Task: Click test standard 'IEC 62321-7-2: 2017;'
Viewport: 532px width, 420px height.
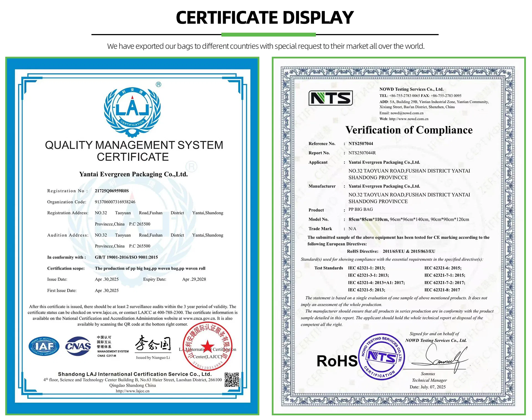Action: click(x=445, y=283)
